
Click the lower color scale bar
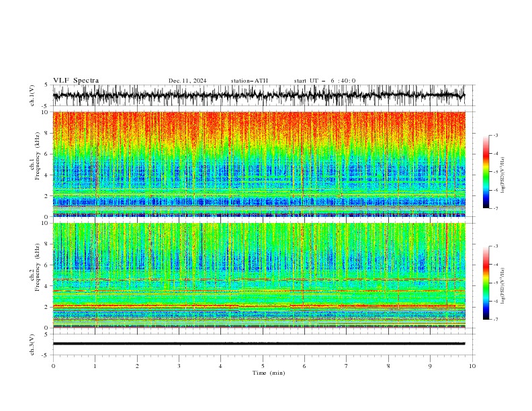click(x=486, y=283)
